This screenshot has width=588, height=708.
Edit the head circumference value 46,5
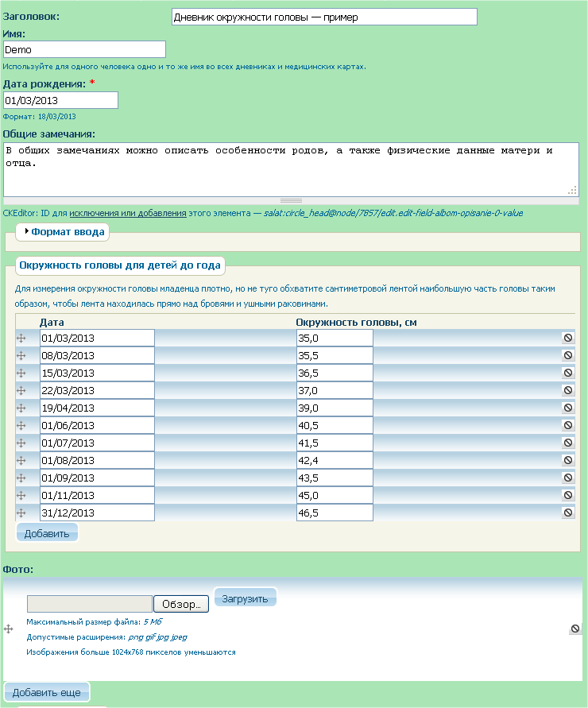[335, 513]
